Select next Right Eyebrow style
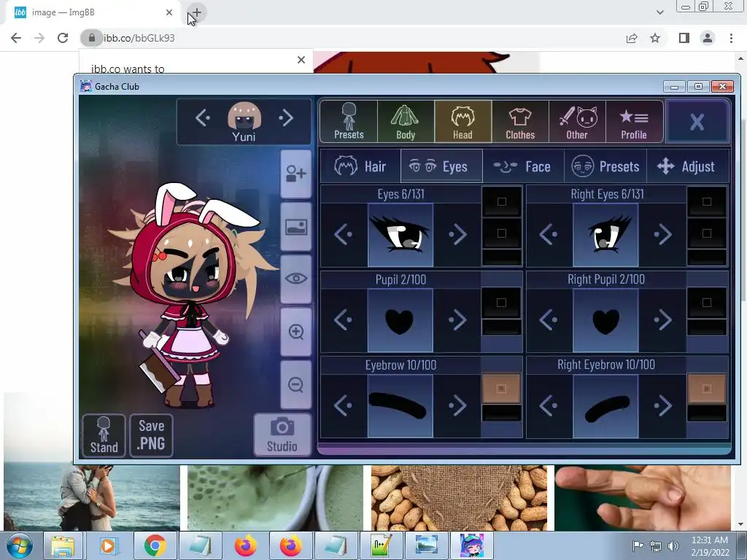 click(x=662, y=405)
